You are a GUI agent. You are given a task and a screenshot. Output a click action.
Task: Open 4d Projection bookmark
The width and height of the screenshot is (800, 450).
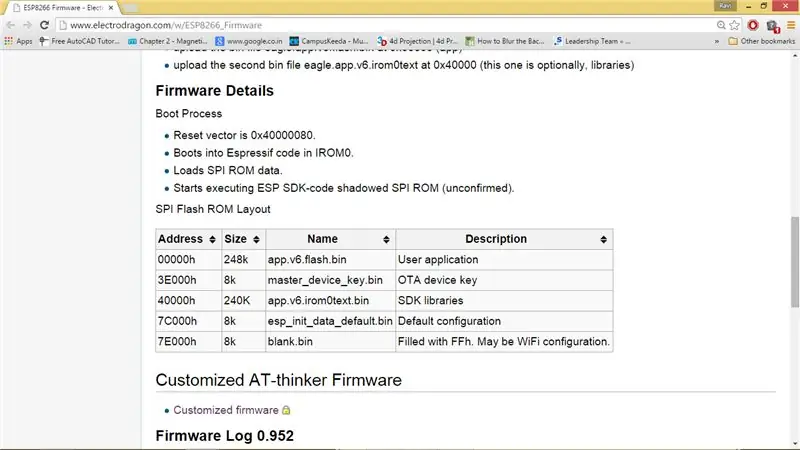point(417,41)
